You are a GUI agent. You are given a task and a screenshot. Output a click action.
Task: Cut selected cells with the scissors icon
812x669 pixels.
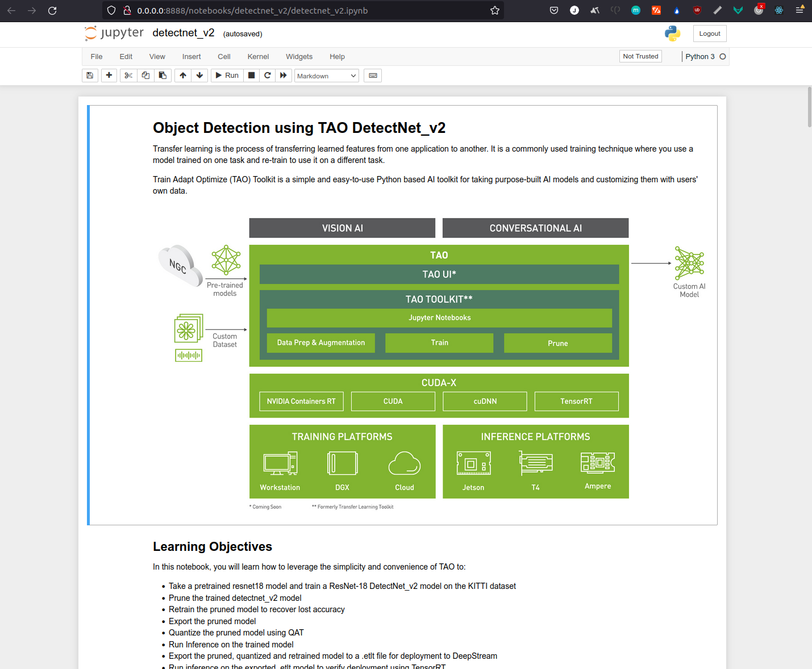[x=128, y=76]
